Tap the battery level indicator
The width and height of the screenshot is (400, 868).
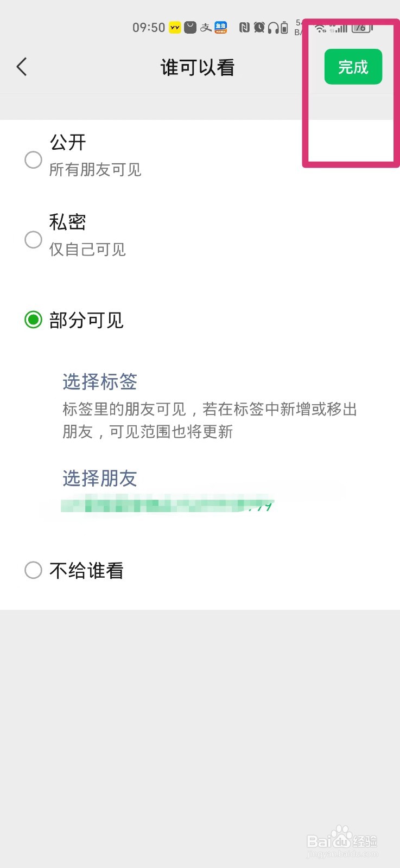(x=361, y=27)
